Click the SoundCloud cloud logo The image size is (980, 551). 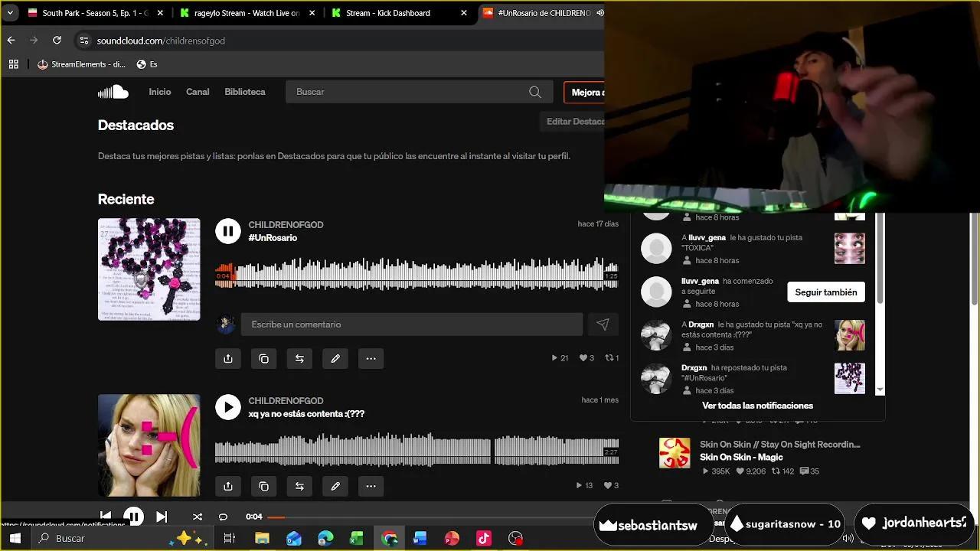113,92
